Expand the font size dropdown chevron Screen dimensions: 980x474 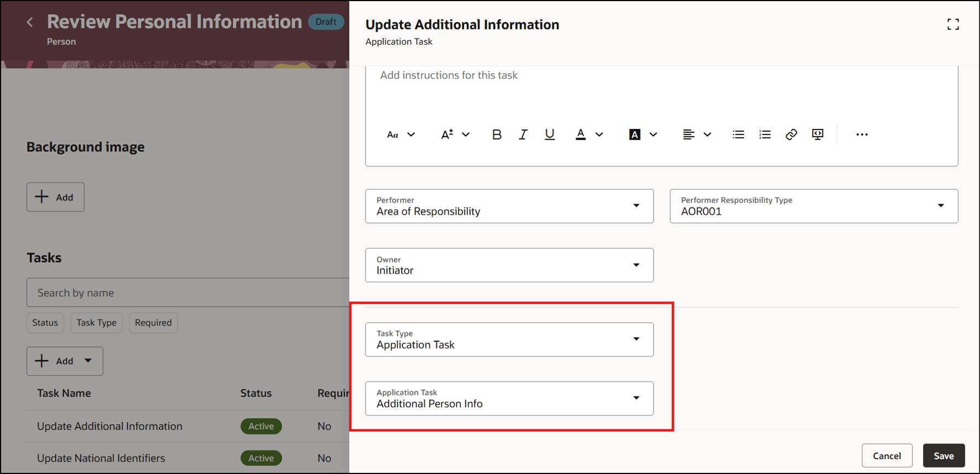pyautogui.click(x=466, y=134)
